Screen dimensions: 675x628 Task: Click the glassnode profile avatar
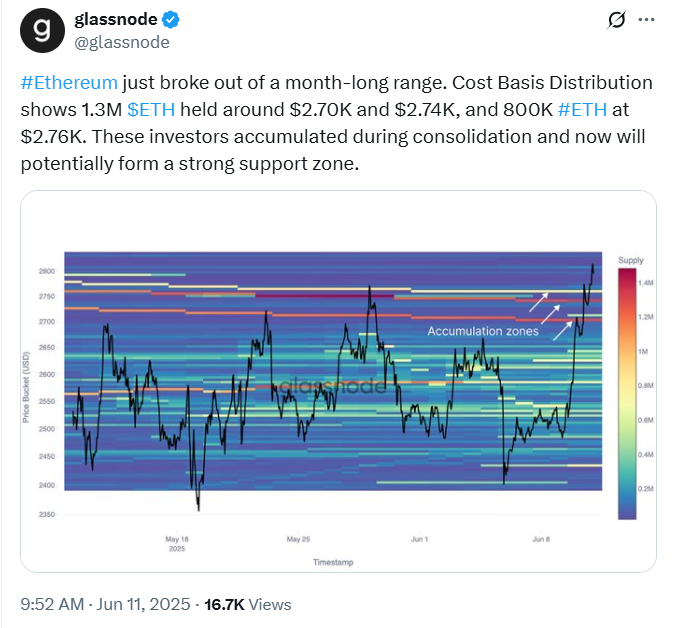click(x=41, y=30)
